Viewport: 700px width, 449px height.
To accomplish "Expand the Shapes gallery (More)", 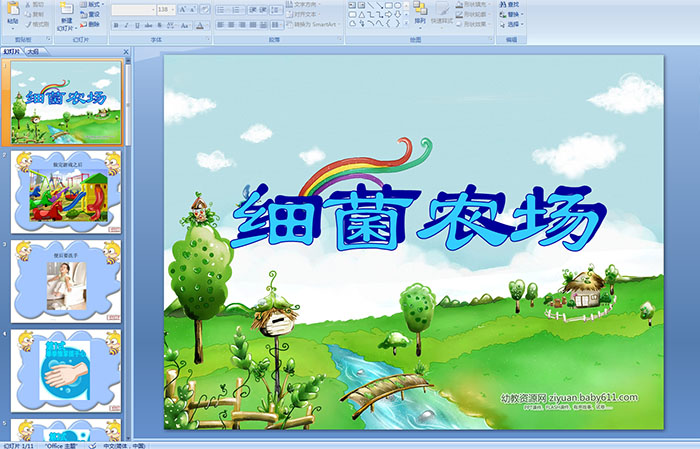I will click(x=406, y=23).
